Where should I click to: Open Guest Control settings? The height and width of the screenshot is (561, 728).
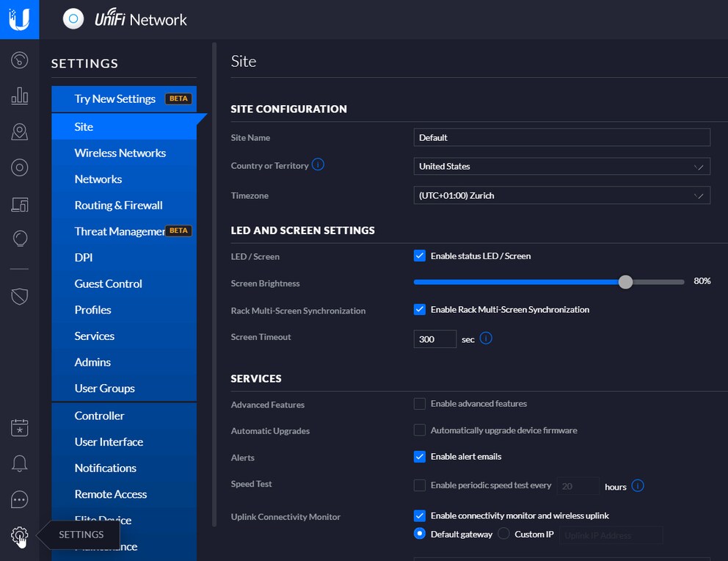click(124, 283)
